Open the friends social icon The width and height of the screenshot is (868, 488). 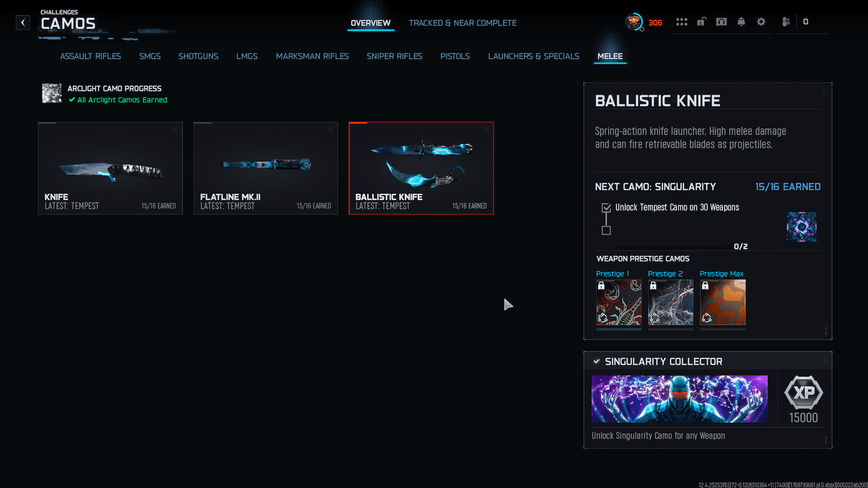pyautogui.click(x=786, y=22)
